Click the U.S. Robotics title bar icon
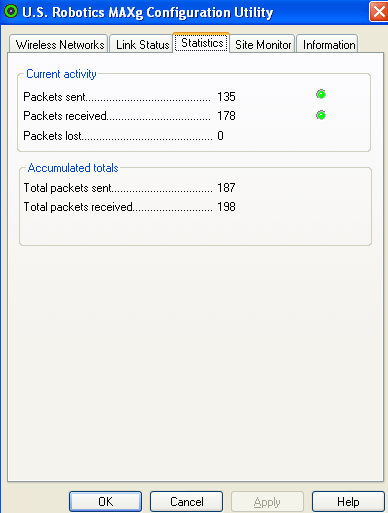Image resolution: width=388 pixels, height=513 pixels. (11, 12)
